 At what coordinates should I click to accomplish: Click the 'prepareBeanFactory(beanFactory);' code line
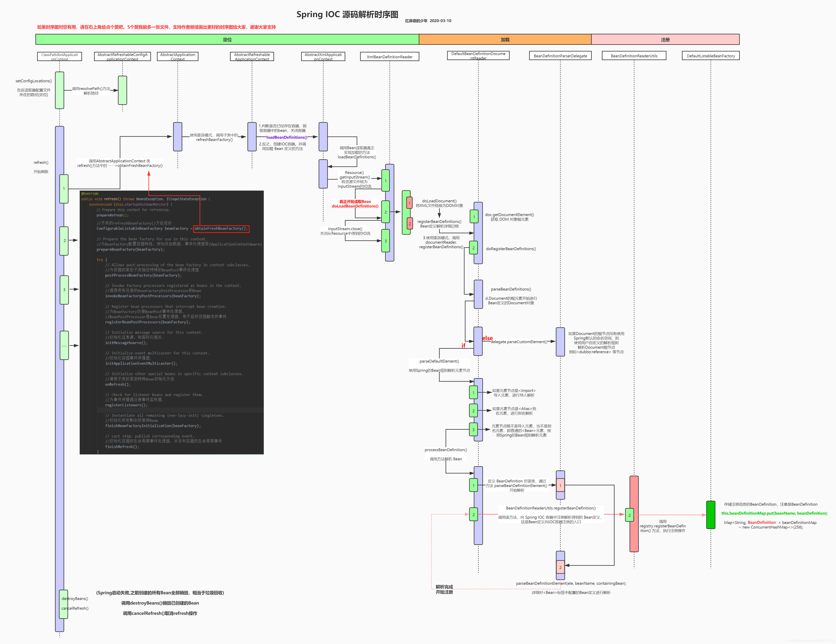pyautogui.click(x=131, y=249)
